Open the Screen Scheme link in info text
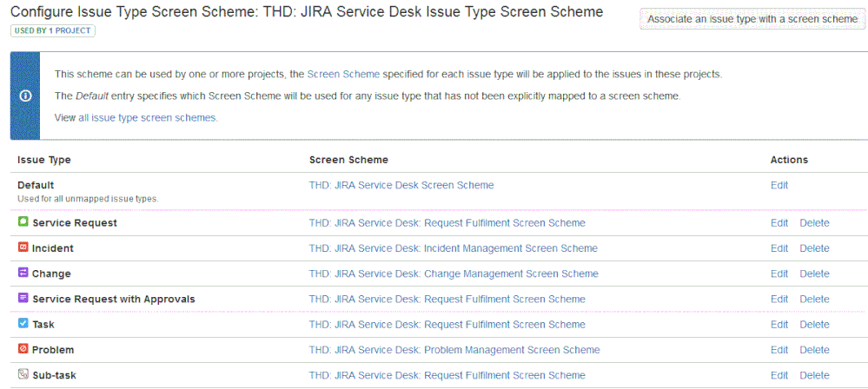The image size is (868, 389). pyautogui.click(x=343, y=74)
